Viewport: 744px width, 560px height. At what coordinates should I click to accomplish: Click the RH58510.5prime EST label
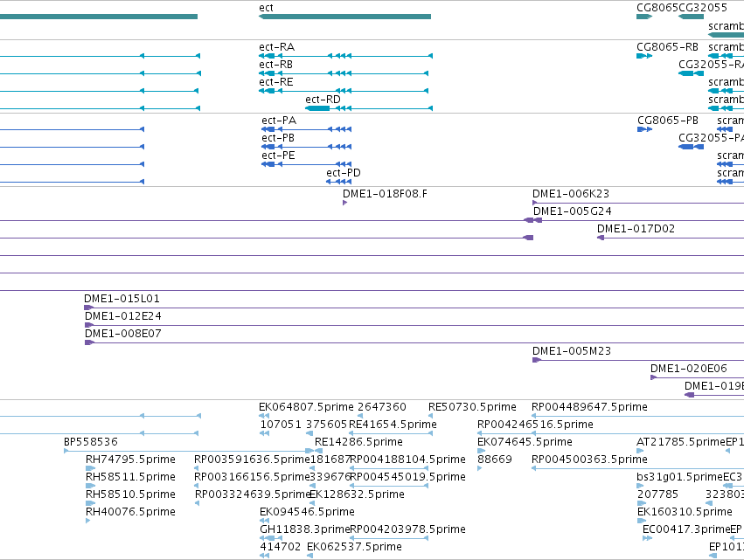coord(130,494)
